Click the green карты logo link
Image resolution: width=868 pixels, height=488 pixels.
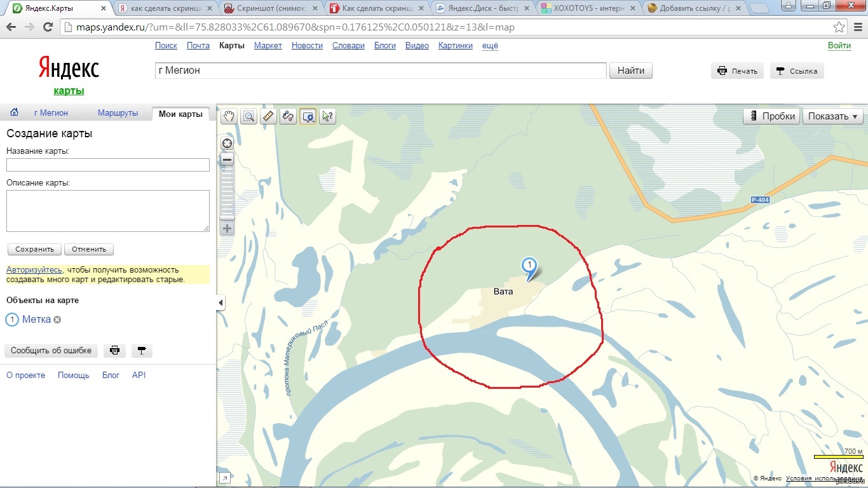[69, 91]
